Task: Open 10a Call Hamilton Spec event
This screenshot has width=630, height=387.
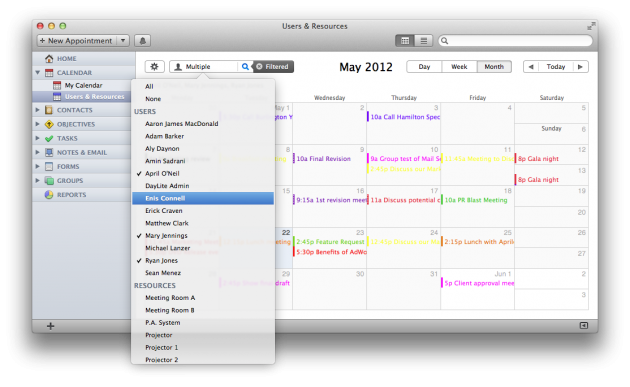Action: pos(404,117)
